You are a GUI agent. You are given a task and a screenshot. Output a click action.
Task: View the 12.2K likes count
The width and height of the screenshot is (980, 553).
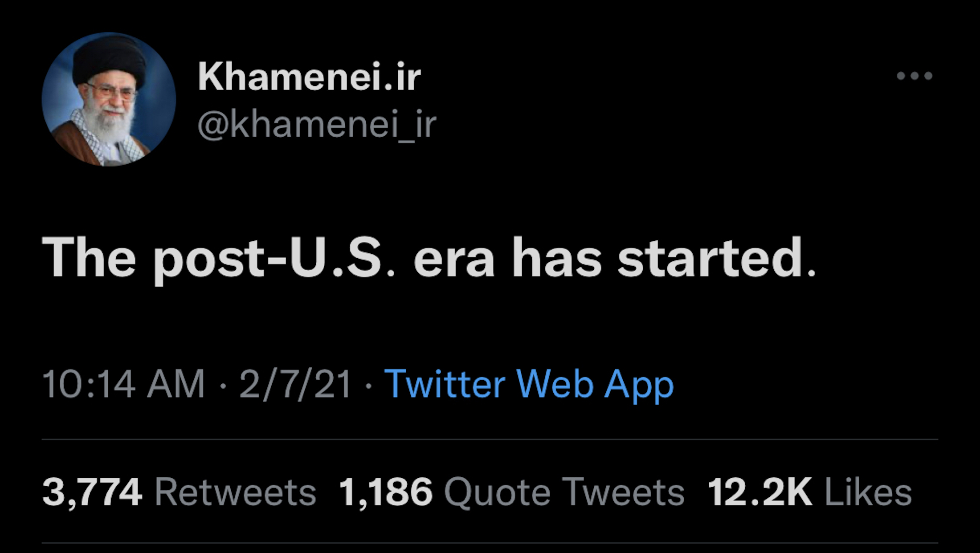[x=760, y=492]
